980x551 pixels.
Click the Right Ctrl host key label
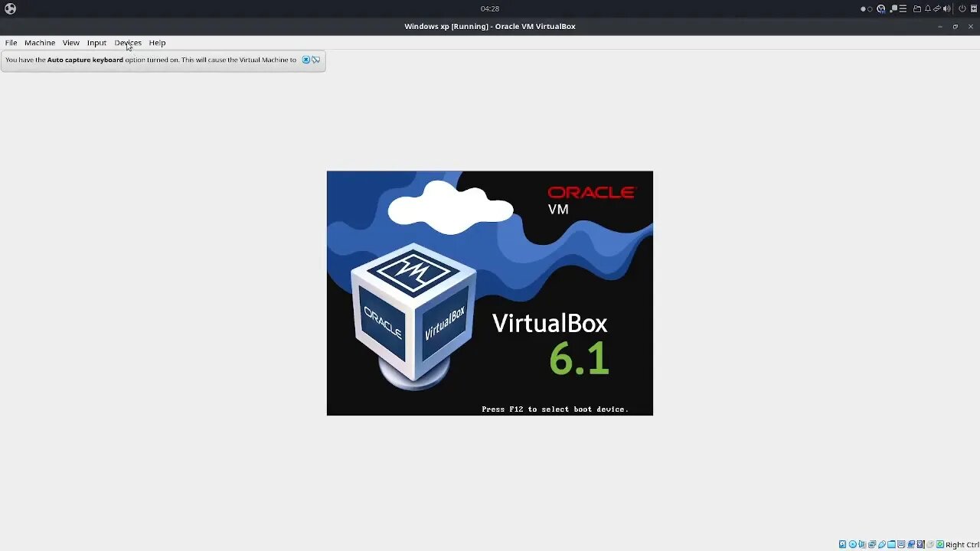(962, 545)
